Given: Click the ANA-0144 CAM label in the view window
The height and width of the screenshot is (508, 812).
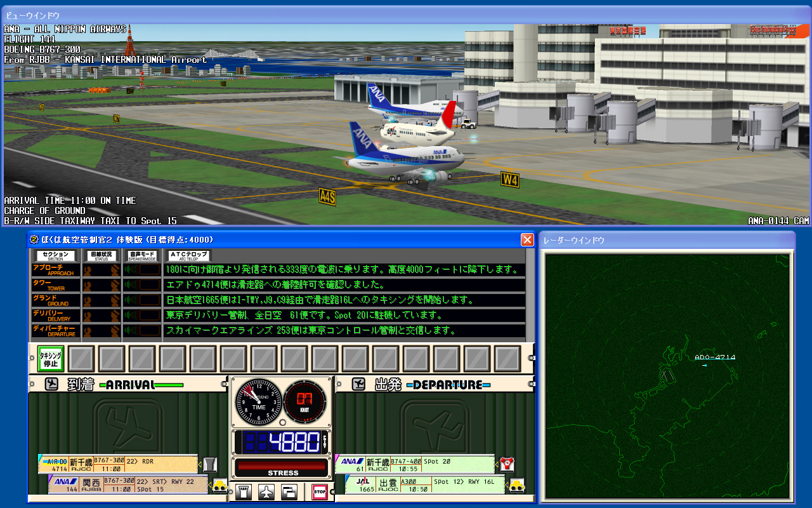Looking at the screenshot, I should (778, 221).
